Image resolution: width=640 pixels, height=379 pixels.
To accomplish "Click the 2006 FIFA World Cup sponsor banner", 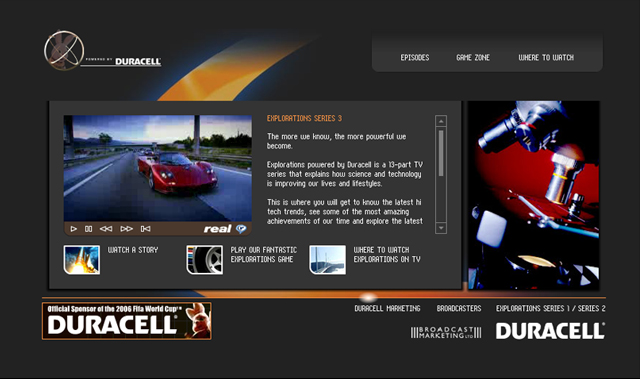I will (x=127, y=321).
